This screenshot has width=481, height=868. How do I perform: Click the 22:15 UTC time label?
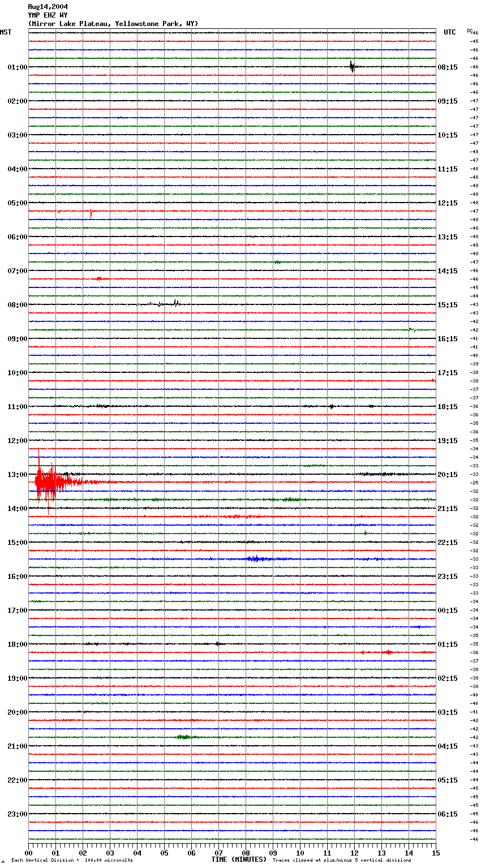[x=448, y=543]
